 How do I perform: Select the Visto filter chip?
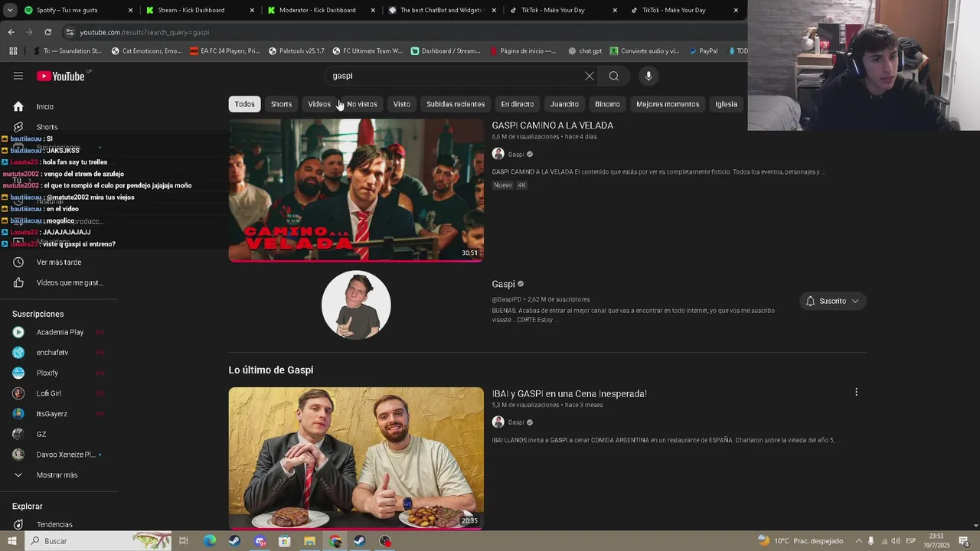tap(402, 104)
